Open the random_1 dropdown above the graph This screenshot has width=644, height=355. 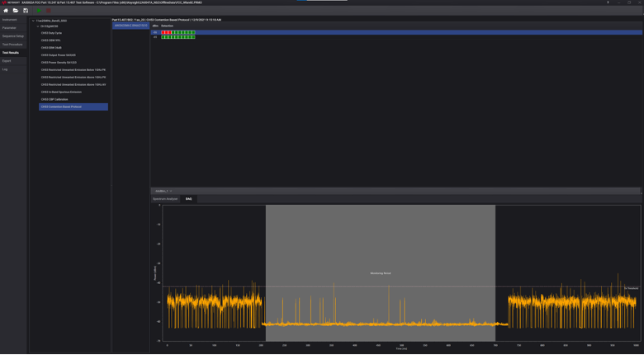(163, 191)
